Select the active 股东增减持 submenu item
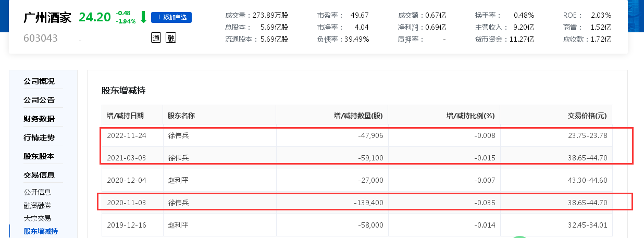 [x=41, y=231]
